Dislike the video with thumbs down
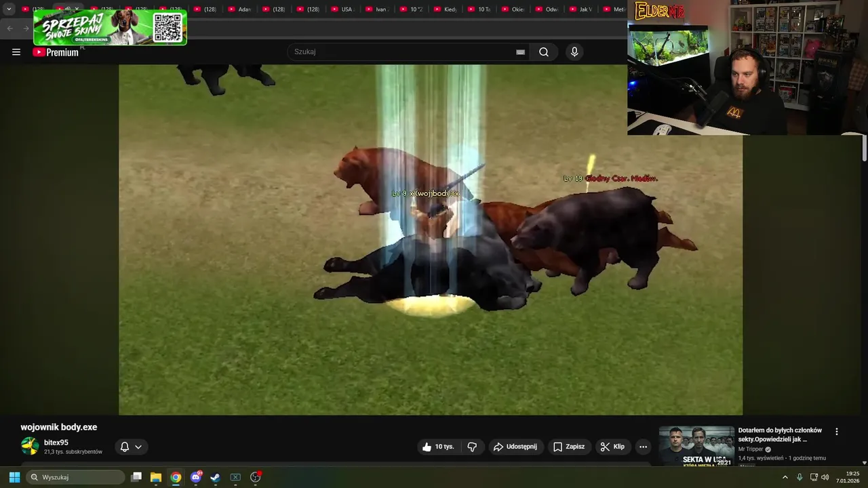This screenshot has height=488, width=868. click(472, 447)
